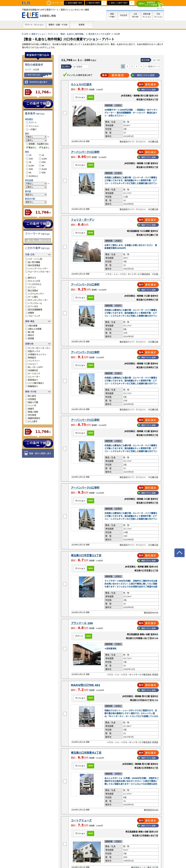Click the top この条件で検索 magnifier button

[x=38, y=103]
